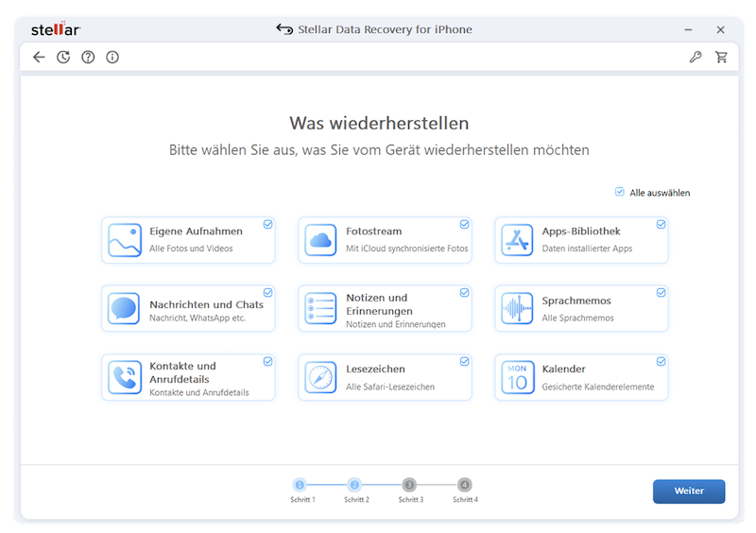Viewport: 756px width, 533px height.
Task: Open the shopping cart icon
Action: 721,58
